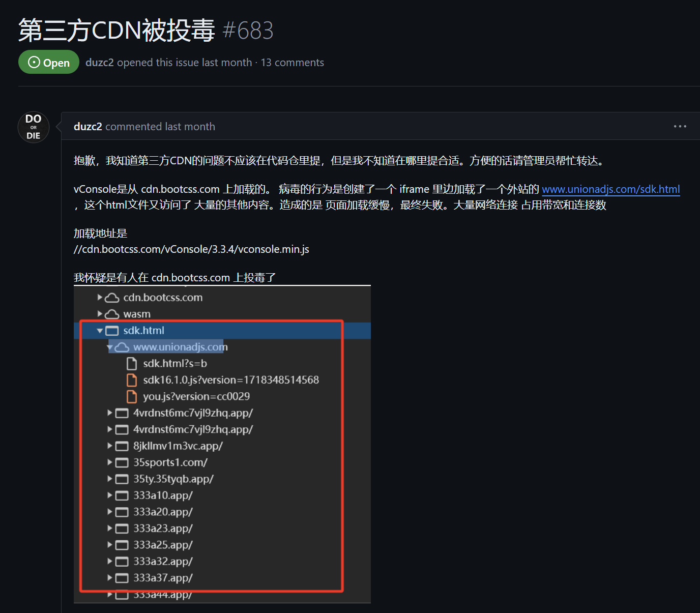Select the you.js?version=cc0029 entry
The width and height of the screenshot is (700, 613).
pyautogui.click(x=196, y=396)
